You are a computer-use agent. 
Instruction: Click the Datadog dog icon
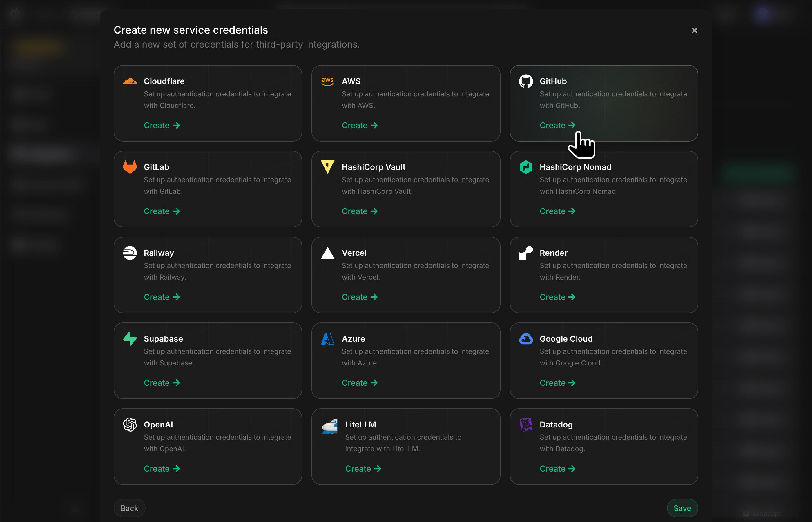[526, 424]
